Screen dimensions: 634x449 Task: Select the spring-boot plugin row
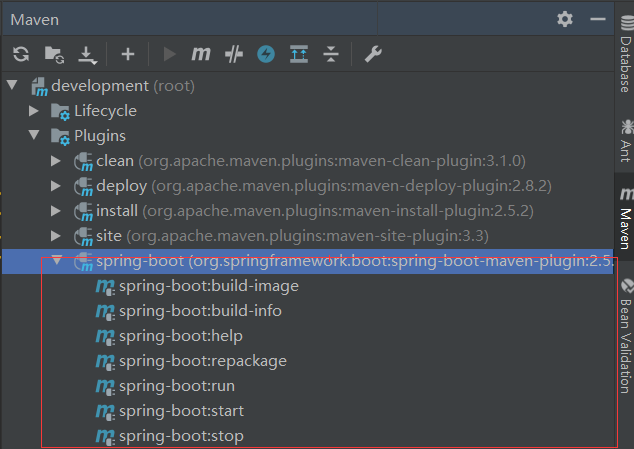tap(307, 261)
